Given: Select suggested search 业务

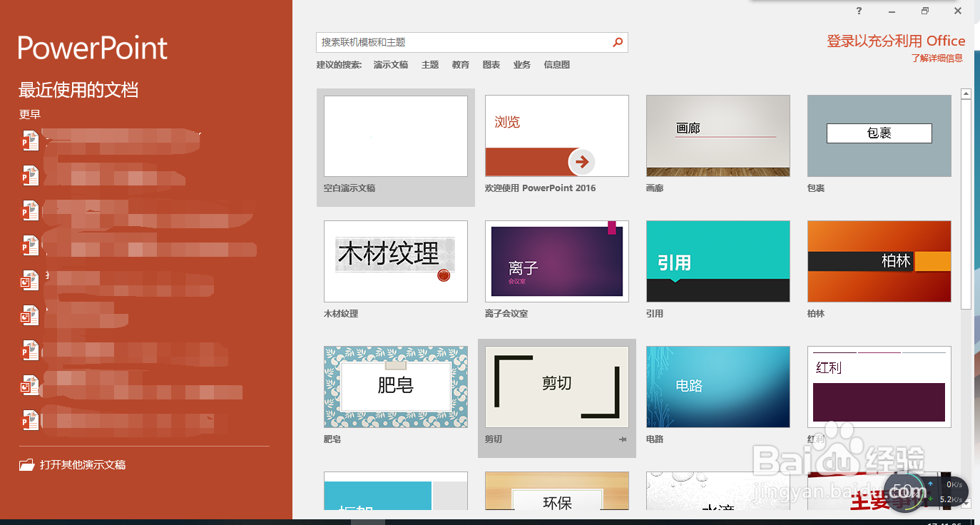Looking at the screenshot, I should pos(522,65).
